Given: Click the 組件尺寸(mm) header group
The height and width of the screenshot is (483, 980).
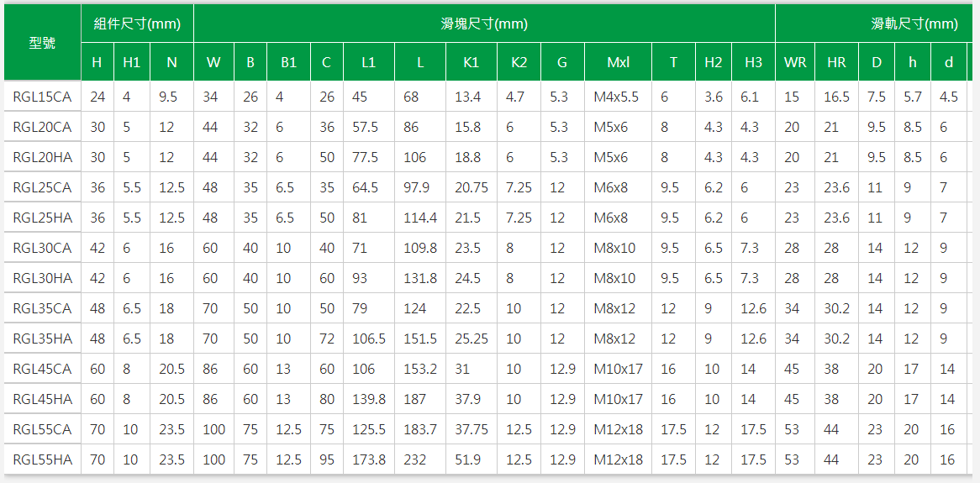Looking at the screenshot, I should click(137, 24).
